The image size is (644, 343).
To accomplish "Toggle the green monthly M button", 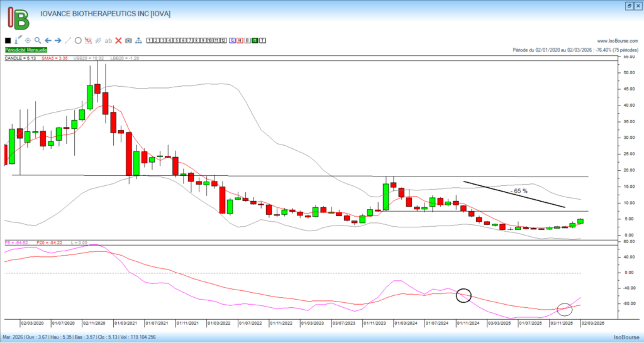I will pyautogui.click(x=255, y=40).
